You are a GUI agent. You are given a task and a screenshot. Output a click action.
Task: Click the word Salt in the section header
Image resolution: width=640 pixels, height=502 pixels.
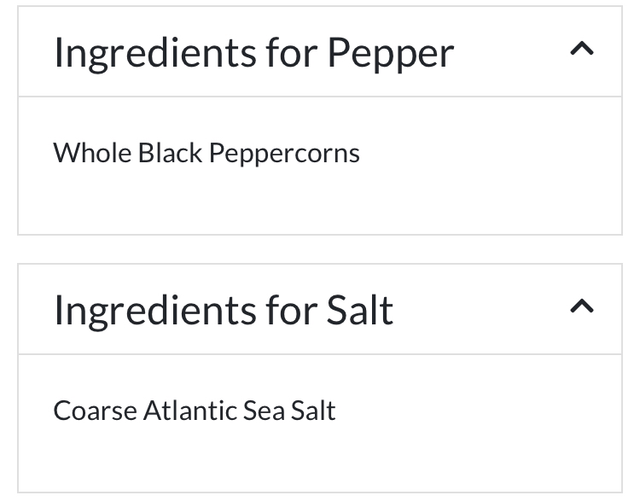click(x=360, y=309)
